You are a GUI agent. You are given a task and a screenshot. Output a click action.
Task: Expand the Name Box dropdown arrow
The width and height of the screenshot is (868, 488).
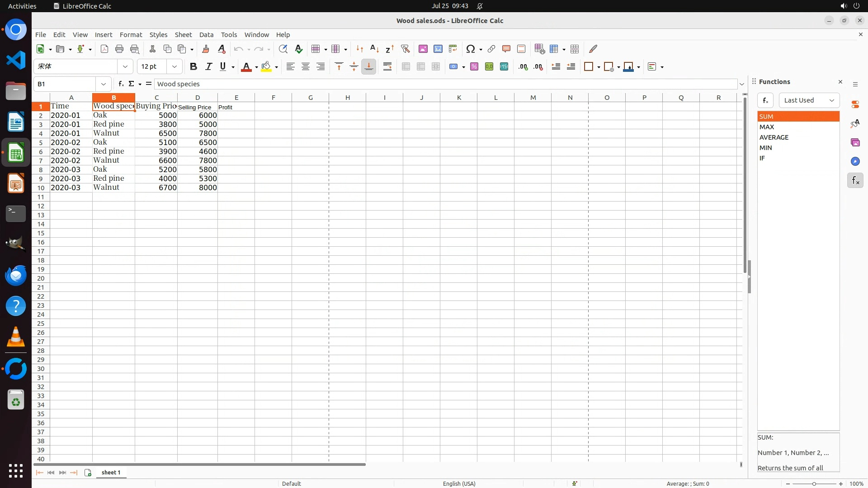pos(104,84)
